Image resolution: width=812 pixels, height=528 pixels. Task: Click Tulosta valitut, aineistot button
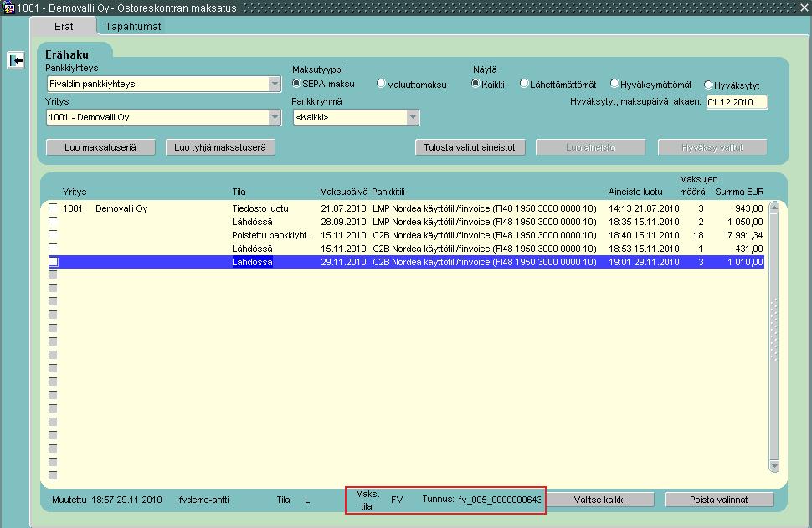[470, 147]
